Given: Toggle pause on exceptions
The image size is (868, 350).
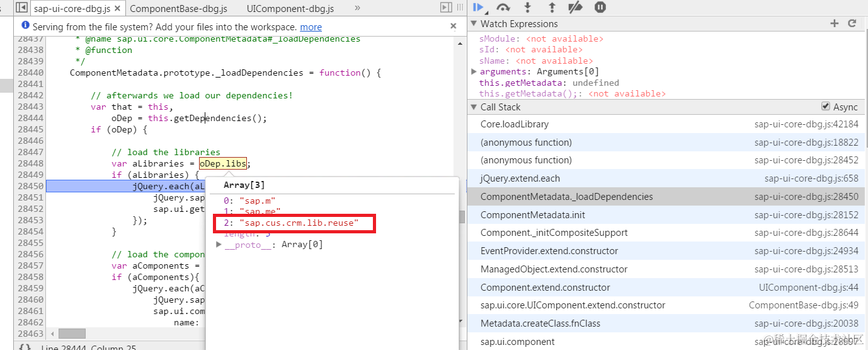Looking at the screenshot, I should point(600,8).
